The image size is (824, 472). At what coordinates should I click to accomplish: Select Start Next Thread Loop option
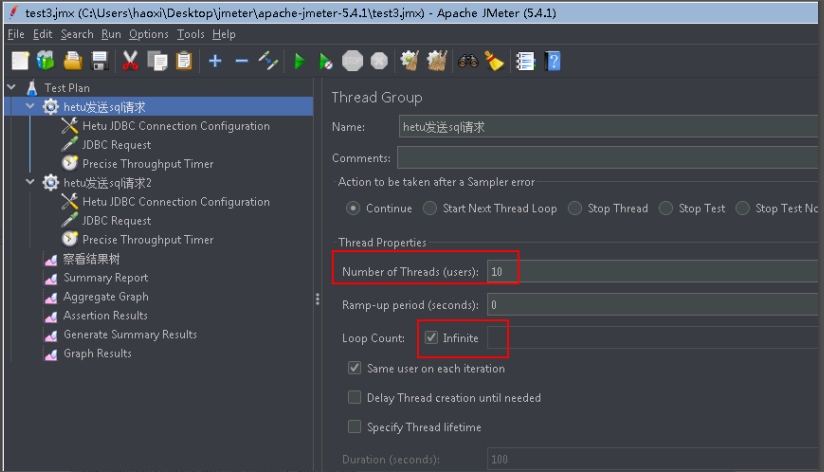click(429, 209)
